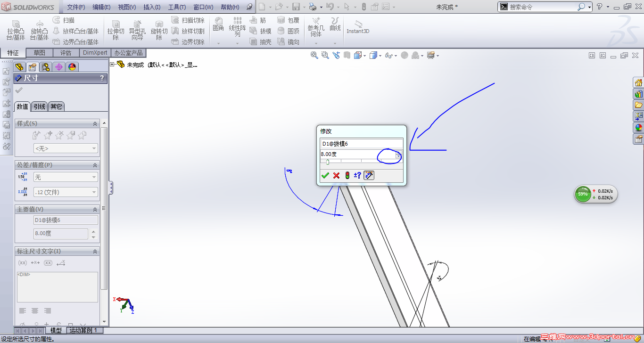Image resolution: width=644 pixels, height=343 pixels.
Task: Click the 搜索命令 search commands field
Action: 543,7
